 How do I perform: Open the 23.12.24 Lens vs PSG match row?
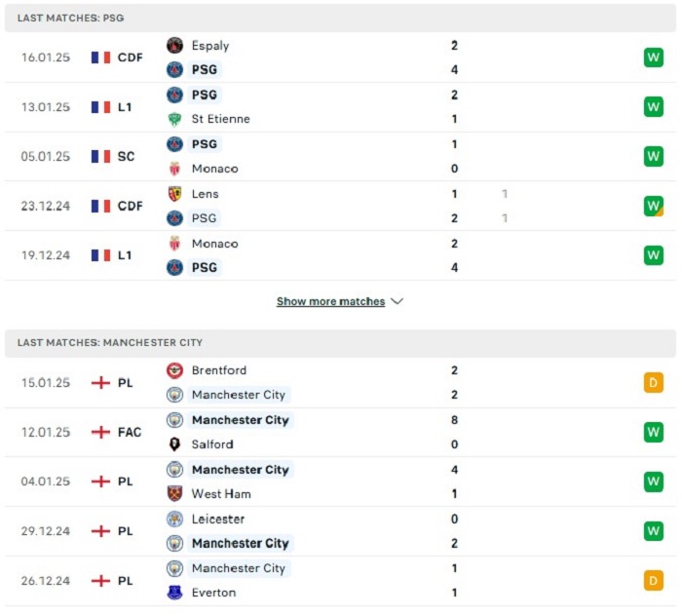[340, 206]
